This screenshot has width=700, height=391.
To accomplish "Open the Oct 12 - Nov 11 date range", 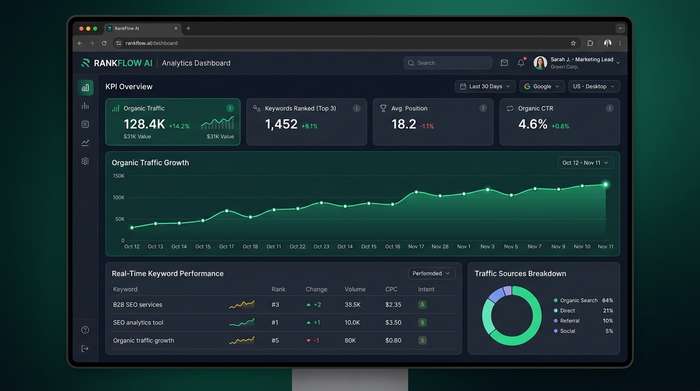I will [585, 163].
